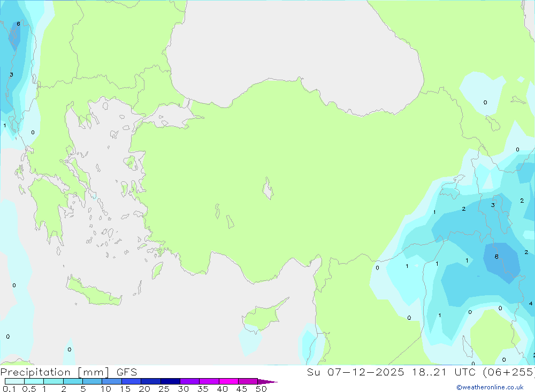Click the '(06+255)' forecast run text
535x392 pixels.
[509, 372]
